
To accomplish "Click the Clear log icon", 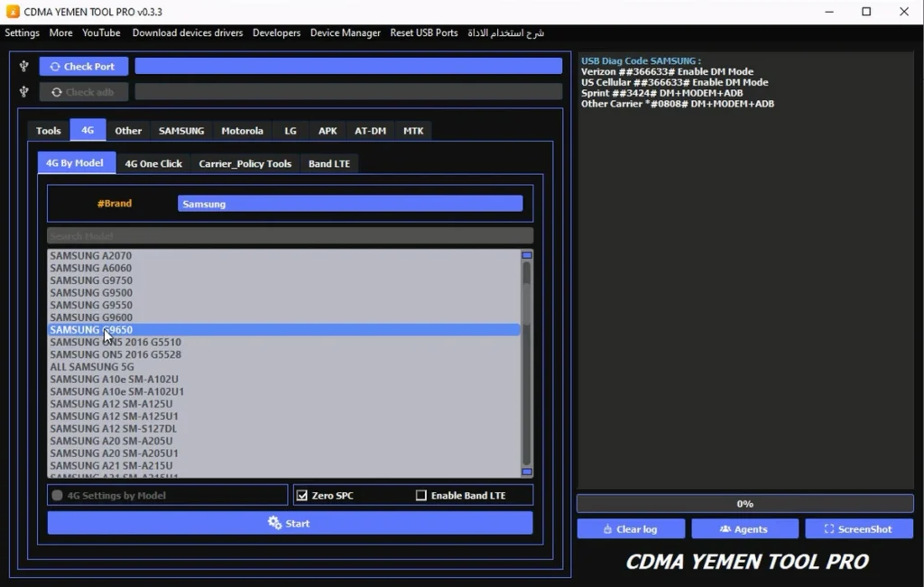I will 607,529.
